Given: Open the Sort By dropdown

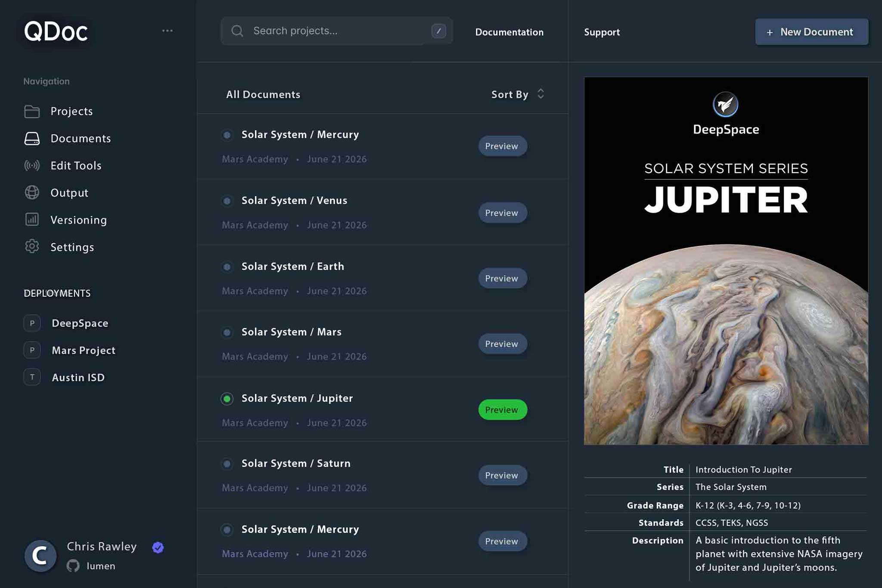Looking at the screenshot, I should click(x=518, y=94).
